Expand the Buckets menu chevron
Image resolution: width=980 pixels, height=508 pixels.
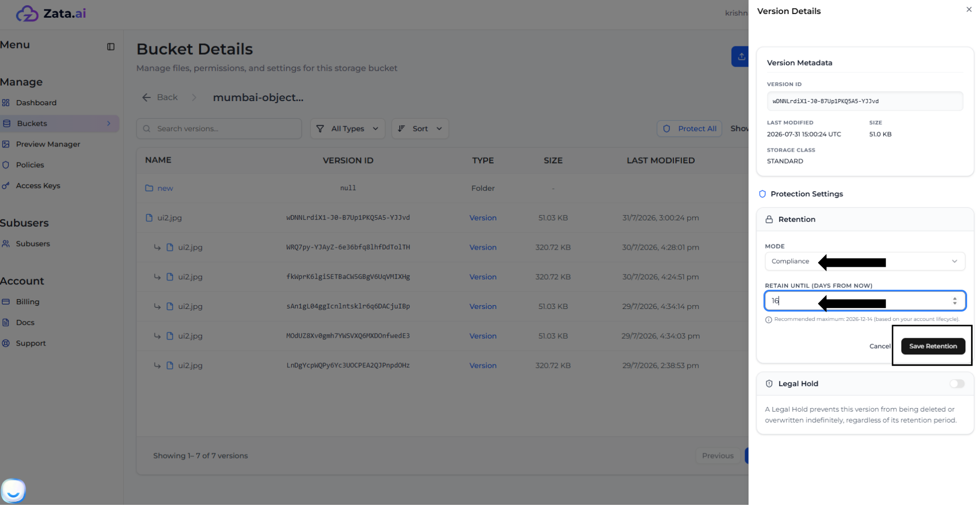click(109, 123)
